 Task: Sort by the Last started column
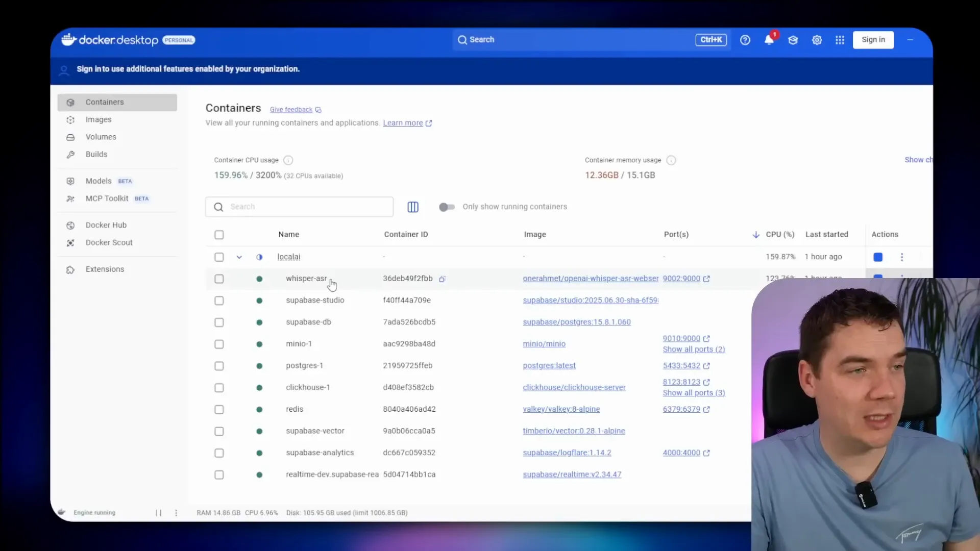coord(827,235)
